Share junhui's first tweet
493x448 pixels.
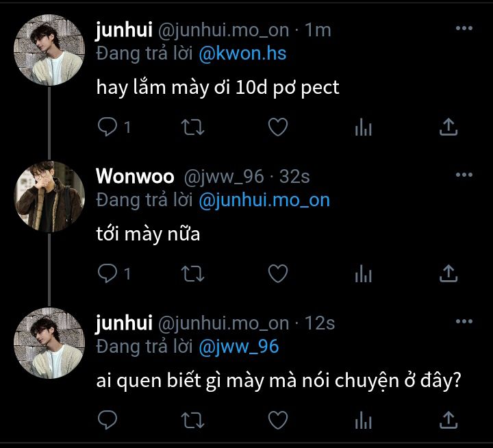(448, 127)
